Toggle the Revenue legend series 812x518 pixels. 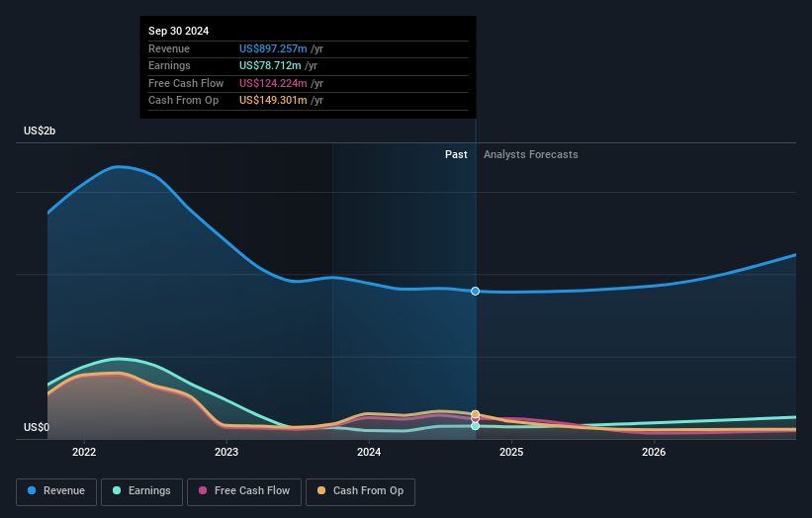click(56, 491)
